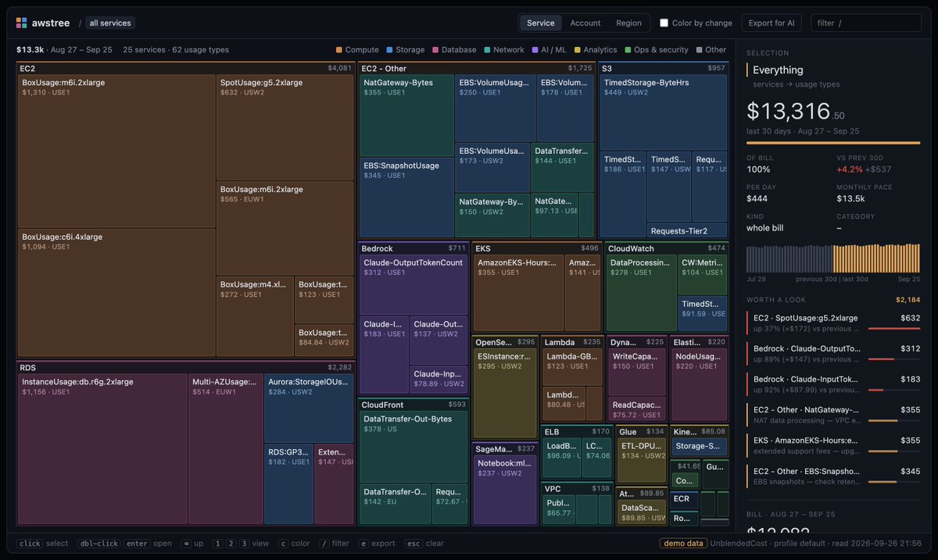The image size is (938, 560).
Task: Switch to the Service view tab
Action: point(541,23)
